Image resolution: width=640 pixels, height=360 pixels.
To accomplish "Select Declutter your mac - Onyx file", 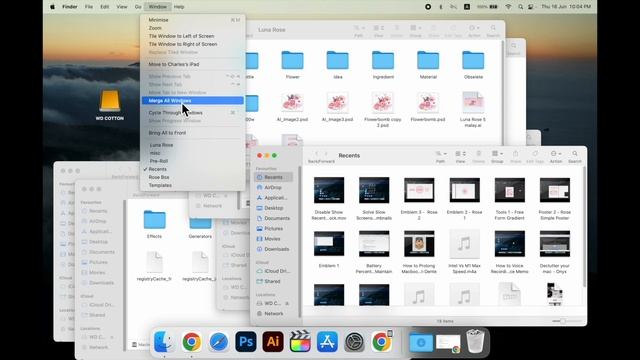I will (555, 244).
